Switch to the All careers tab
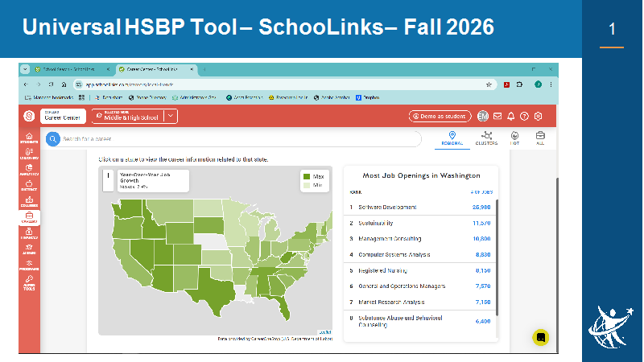Screen dimensions: 644x362 pyautogui.click(x=540, y=138)
